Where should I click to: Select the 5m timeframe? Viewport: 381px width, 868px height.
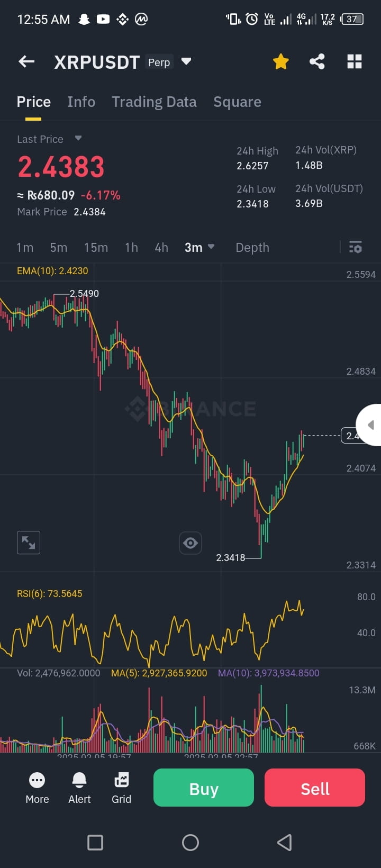(x=59, y=248)
